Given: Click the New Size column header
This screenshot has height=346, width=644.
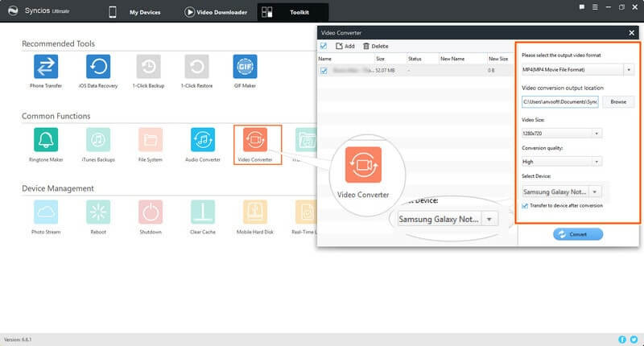Looking at the screenshot, I should (500, 59).
